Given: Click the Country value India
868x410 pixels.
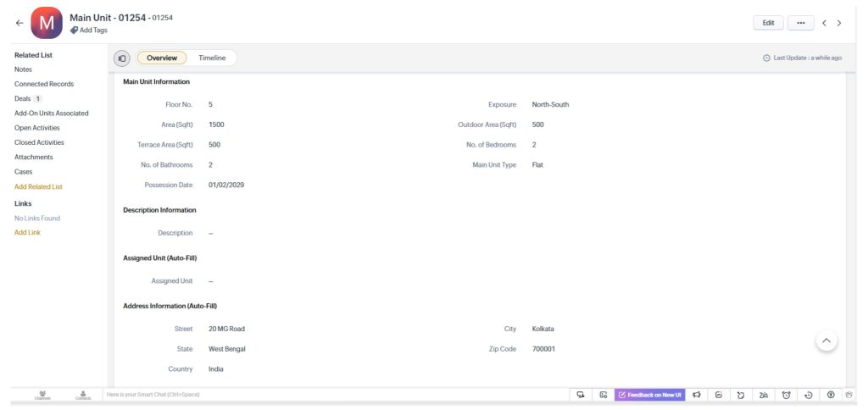Looking at the screenshot, I should tap(216, 369).
